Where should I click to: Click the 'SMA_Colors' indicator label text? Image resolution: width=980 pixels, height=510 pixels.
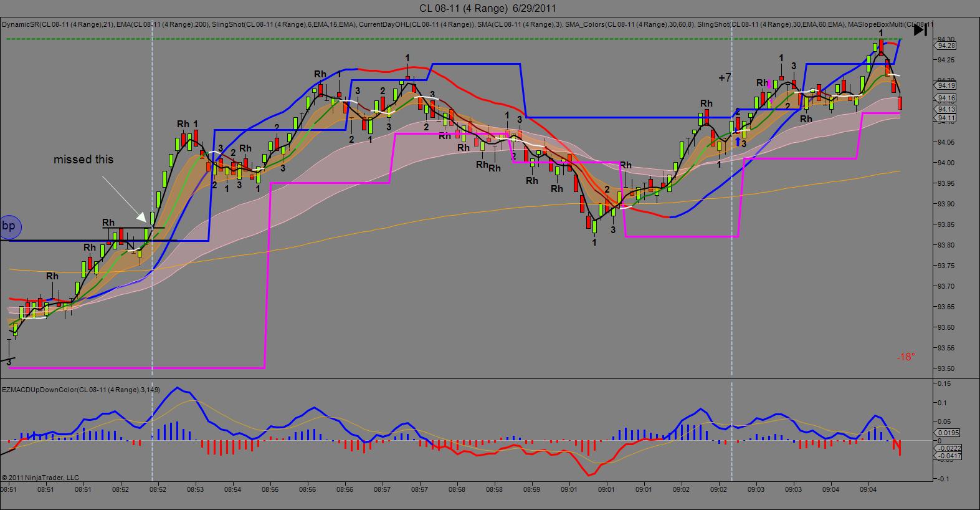(x=584, y=25)
